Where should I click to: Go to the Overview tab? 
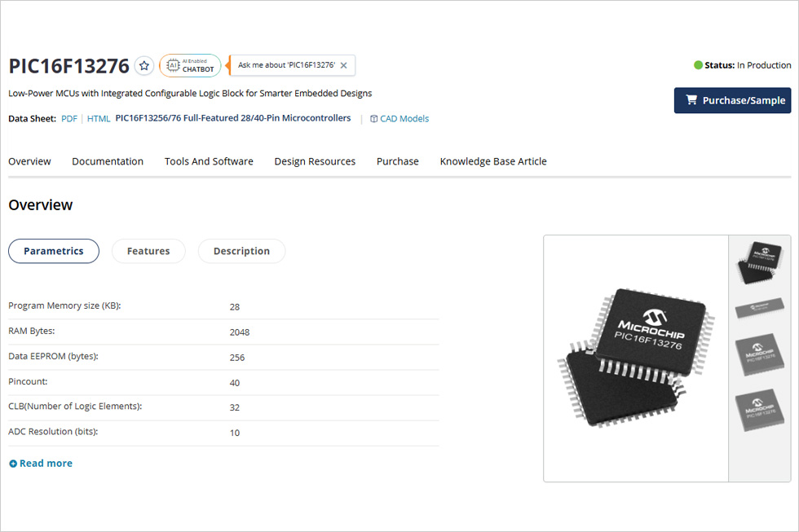(x=29, y=161)
